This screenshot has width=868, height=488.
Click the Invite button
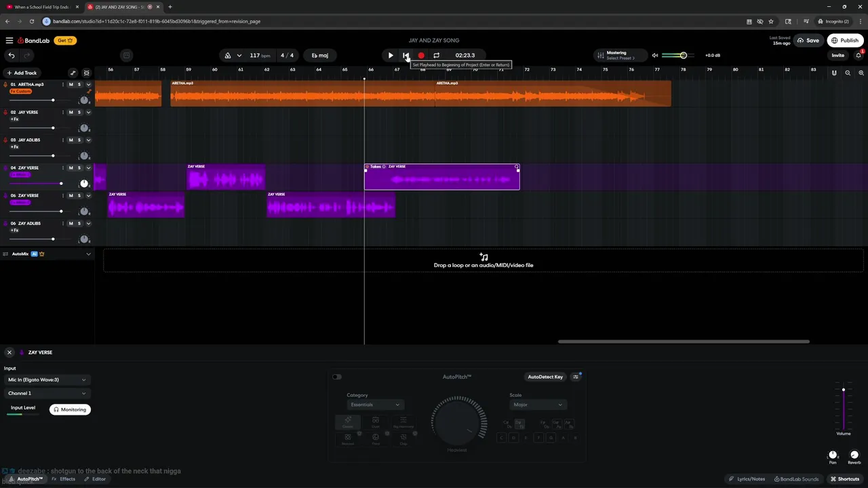838,56
